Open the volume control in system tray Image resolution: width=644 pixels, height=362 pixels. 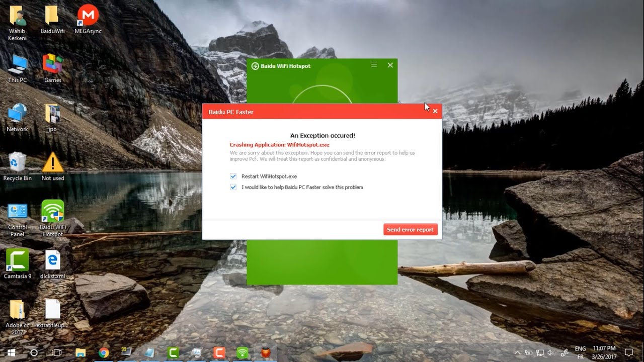coord(550,352)
